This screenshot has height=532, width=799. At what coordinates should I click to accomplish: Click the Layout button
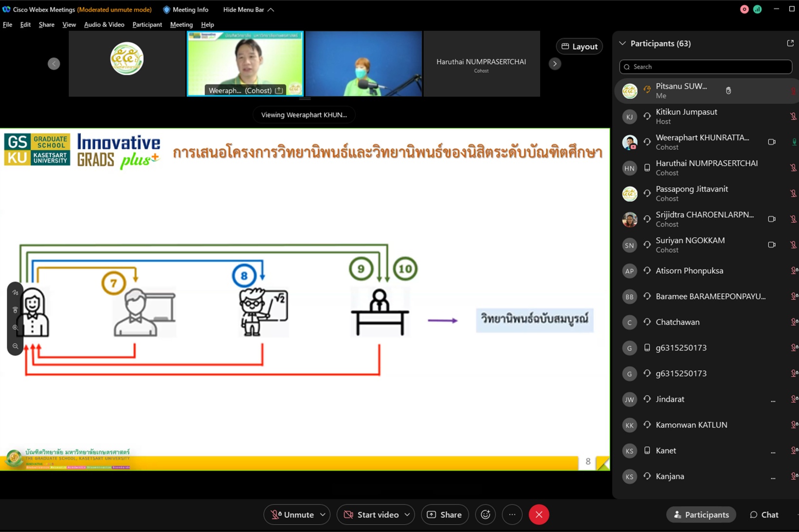tap(579, 46)
